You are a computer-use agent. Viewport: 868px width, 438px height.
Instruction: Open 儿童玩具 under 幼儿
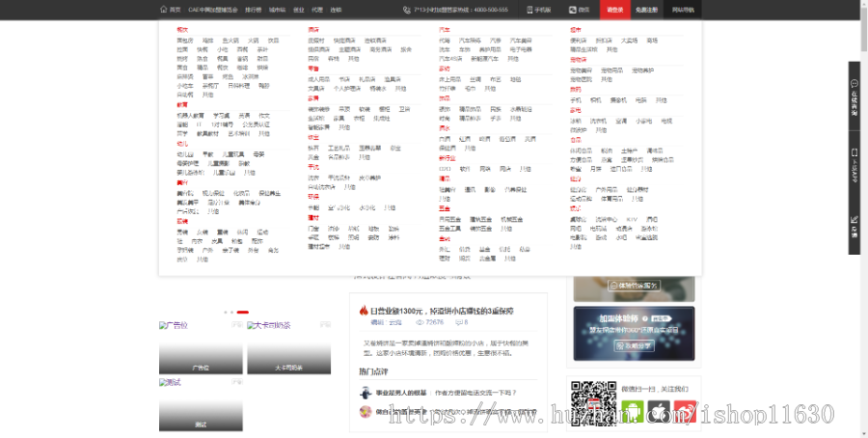coord(233,154)
